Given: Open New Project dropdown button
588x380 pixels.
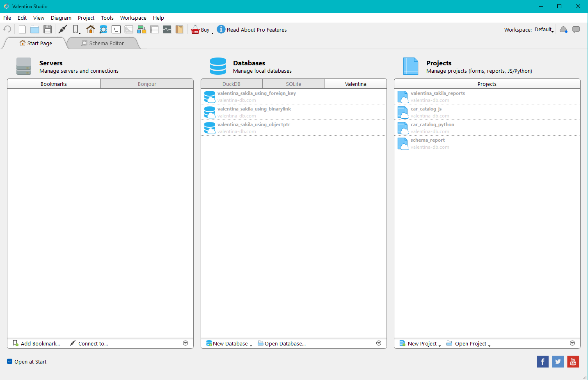Looking at the screenshot, I should click(x=420, y=343).
